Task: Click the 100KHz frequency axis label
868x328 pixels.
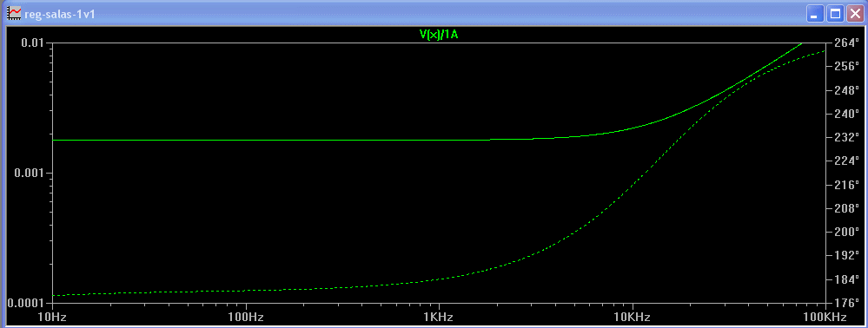Action: (x=825, y=318)
